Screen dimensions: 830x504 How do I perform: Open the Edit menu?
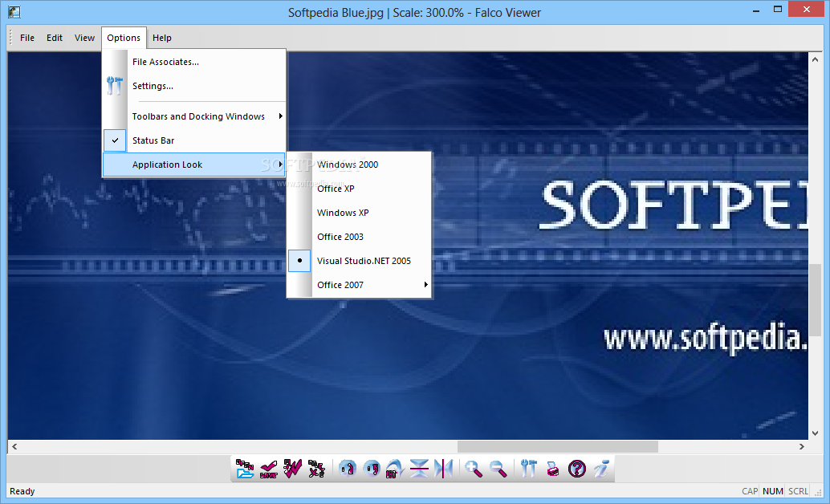(x=55, y=38)
